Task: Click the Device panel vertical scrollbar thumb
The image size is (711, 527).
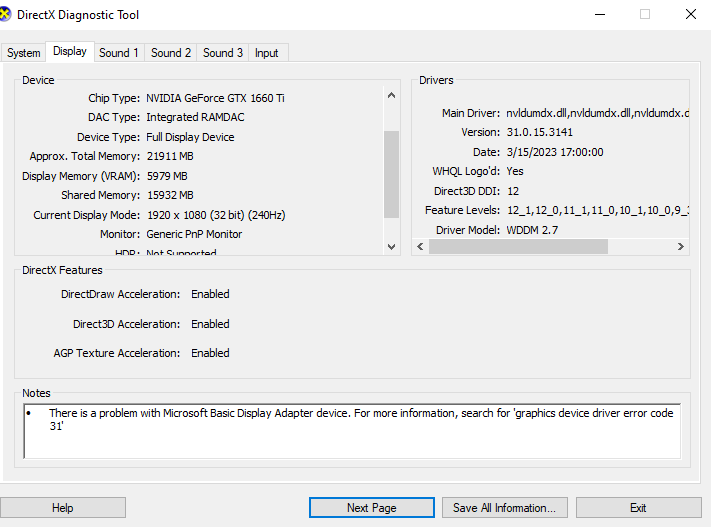Action: pyautogui.click(x=391, y=175)
